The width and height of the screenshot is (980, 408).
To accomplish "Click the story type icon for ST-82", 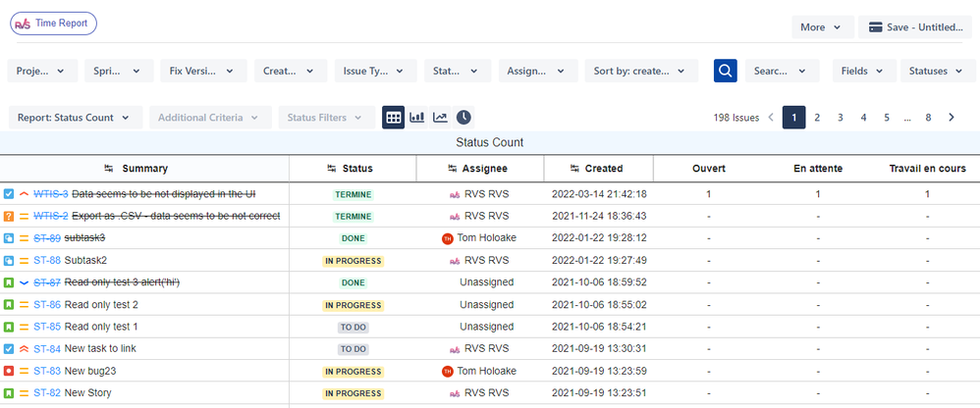I will point(9,393).
